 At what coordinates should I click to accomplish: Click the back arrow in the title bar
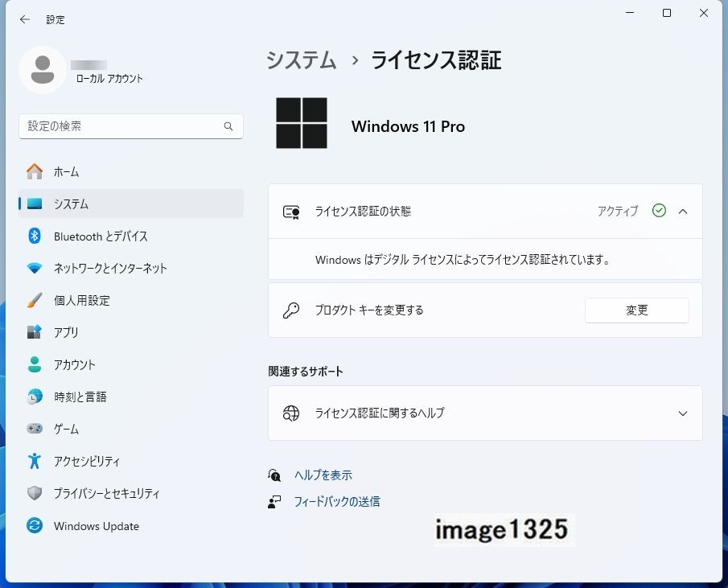[x=25, y=19]
